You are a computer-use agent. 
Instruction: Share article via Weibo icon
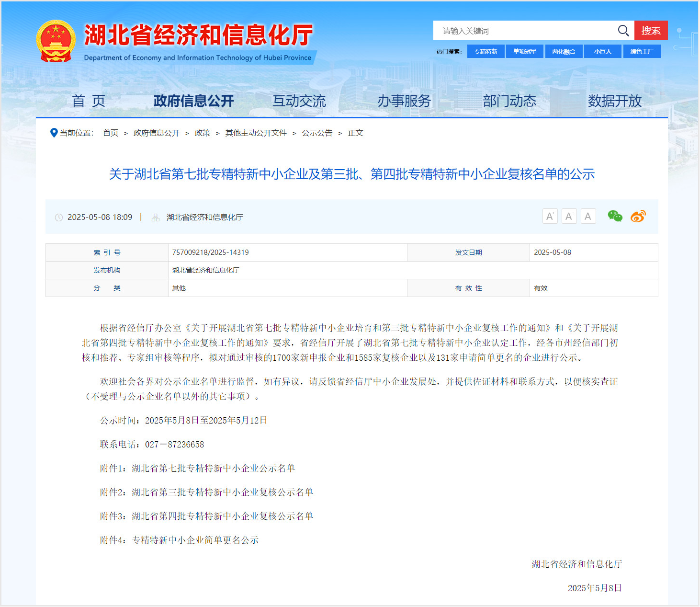[638, 216]
